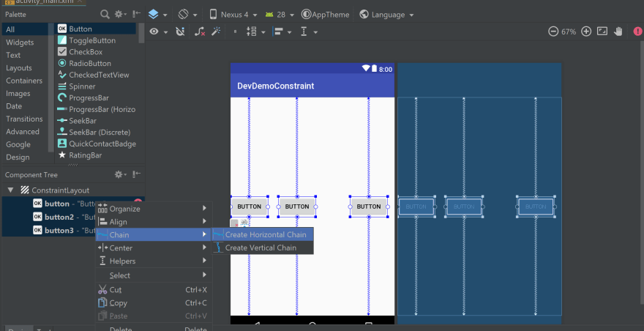Open the Center context submenu

click(154, 248)
